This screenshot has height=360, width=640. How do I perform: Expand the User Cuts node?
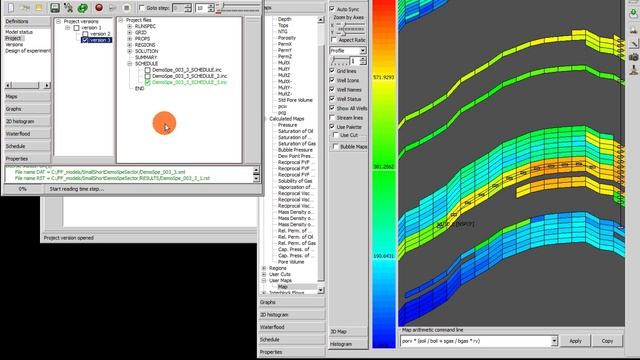point(264,274)
